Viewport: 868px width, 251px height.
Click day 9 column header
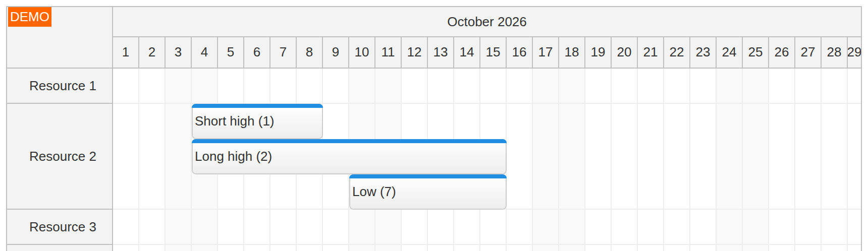point(336,52)
